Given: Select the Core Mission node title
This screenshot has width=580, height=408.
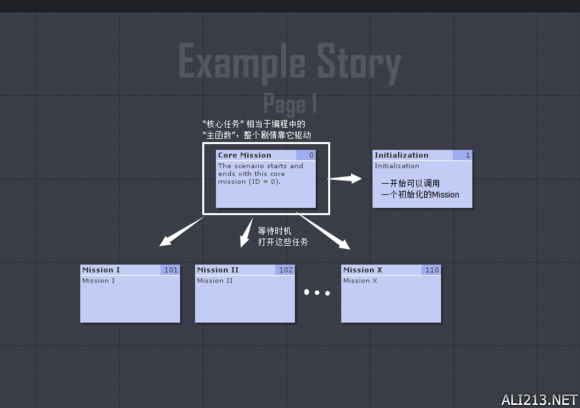Looking at the screenshot, I should tap(245, 155).
